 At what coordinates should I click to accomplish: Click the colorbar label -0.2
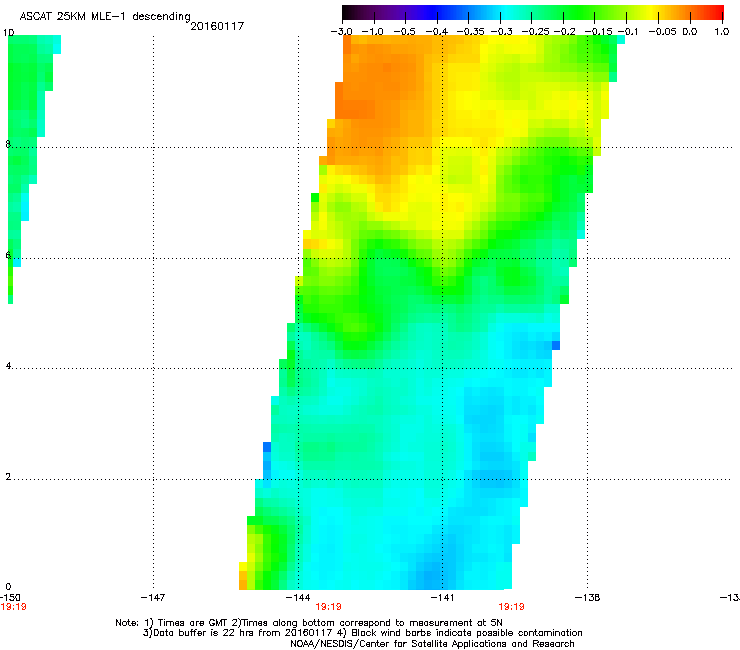click(564, 32)
